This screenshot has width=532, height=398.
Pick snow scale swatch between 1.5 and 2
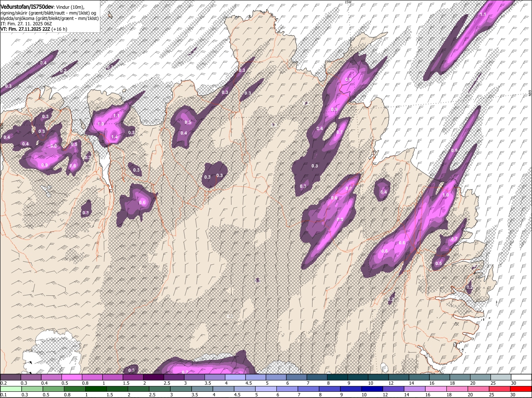[x=133, y=377]
